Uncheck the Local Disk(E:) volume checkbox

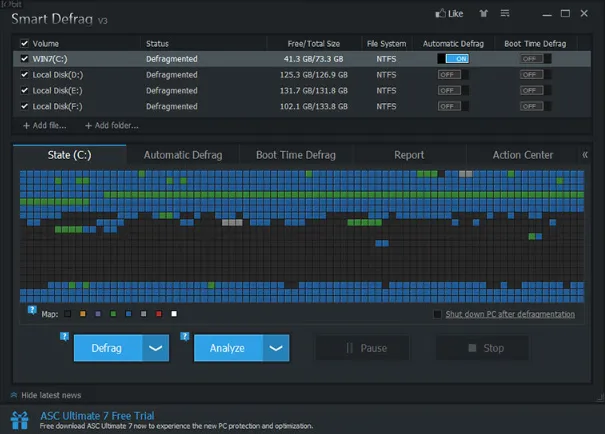click(x=24, y=90)
